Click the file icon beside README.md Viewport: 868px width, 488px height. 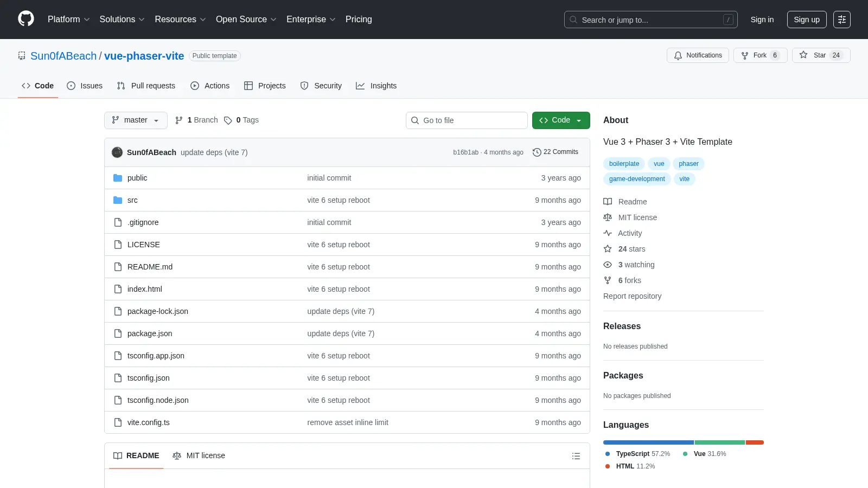tap(118, 267)
